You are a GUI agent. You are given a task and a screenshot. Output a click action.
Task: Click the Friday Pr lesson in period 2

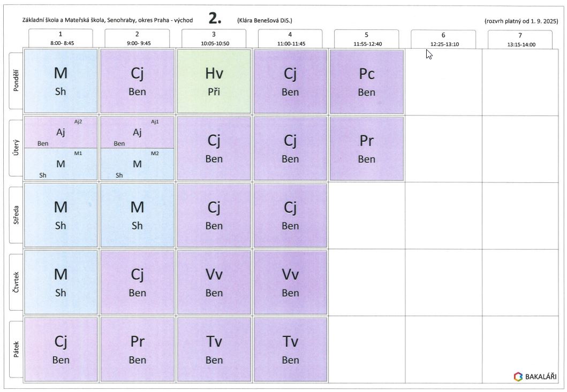137,349
